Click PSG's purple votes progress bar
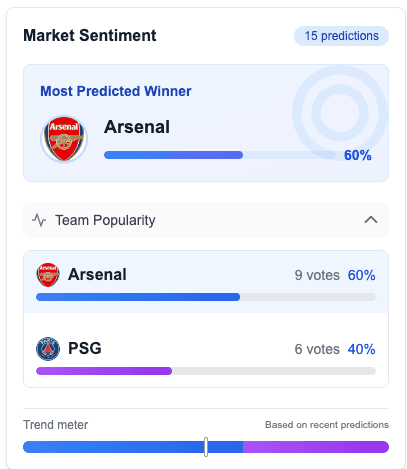Viewport: 407px width, 469px height. pos(206,371)
